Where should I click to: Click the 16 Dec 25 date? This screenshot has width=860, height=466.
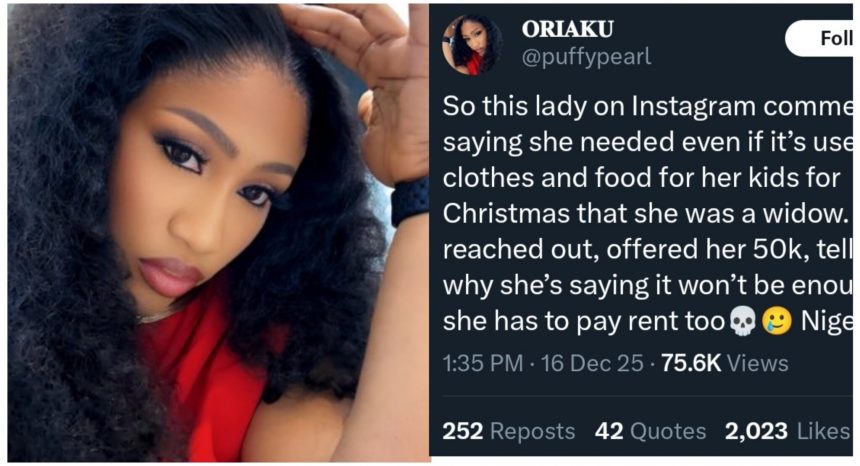point(592,364)
